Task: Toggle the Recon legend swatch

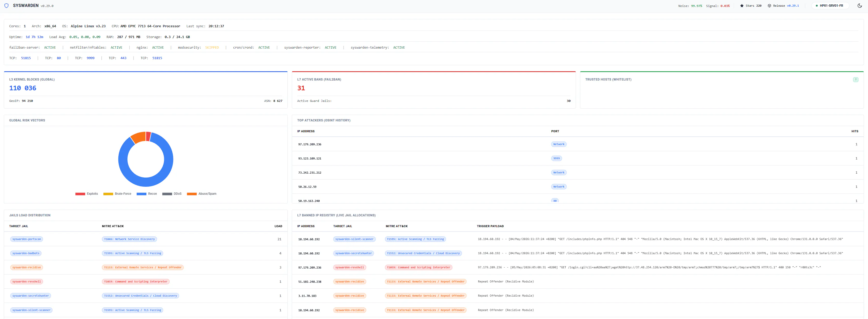Action: click(142, 194)
